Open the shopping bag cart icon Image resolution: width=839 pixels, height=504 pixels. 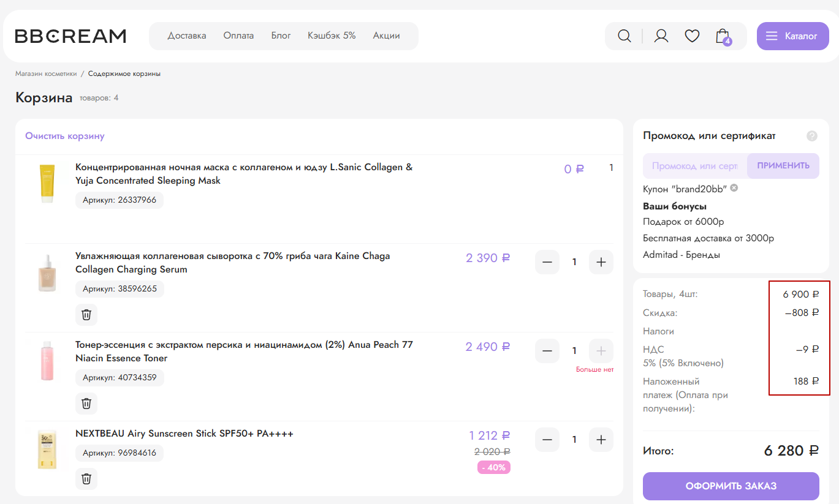tap(723, 36)
